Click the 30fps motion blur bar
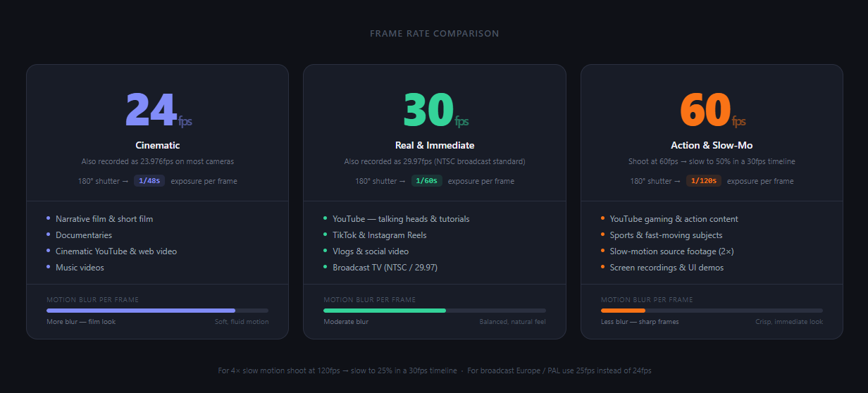The width and height of the screenshot is (868, 393). (435, 311)
